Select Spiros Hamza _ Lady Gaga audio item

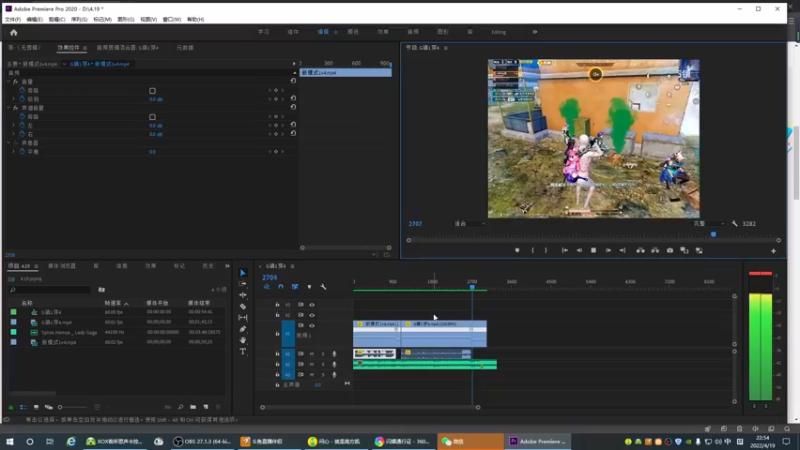69,332
